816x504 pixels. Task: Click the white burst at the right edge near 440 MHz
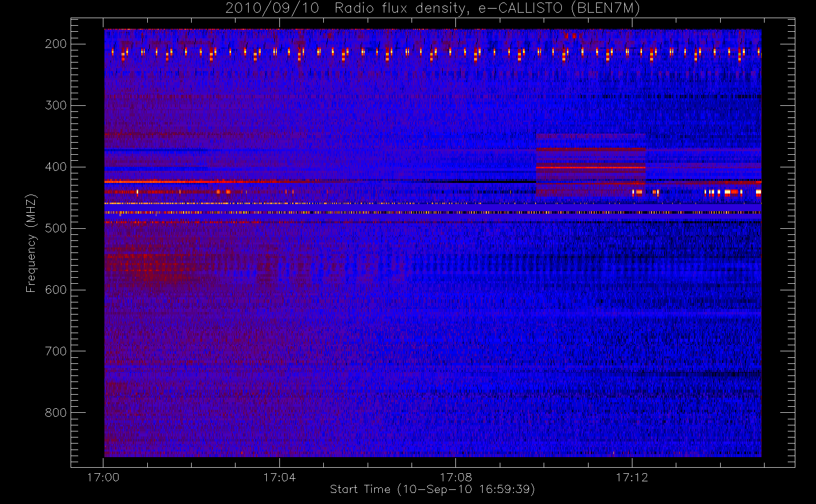[759, 192]
